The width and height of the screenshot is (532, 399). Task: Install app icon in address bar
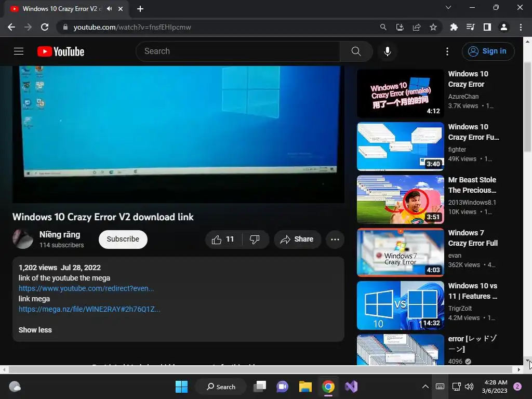coord(400,27)
